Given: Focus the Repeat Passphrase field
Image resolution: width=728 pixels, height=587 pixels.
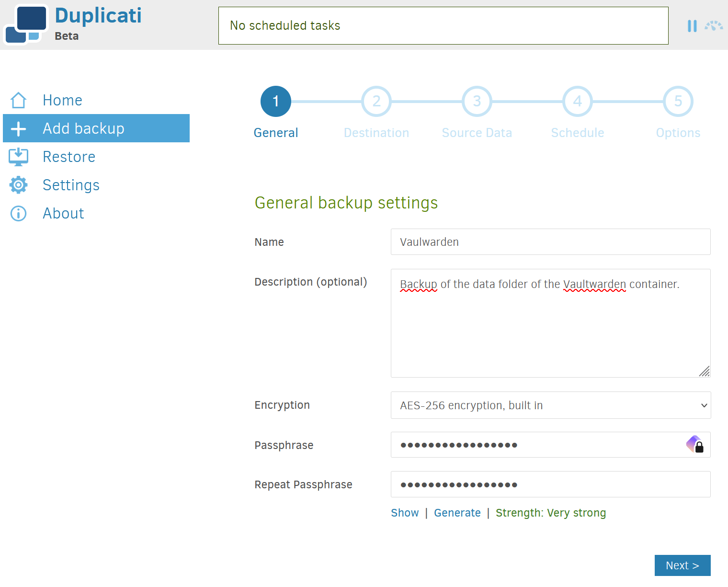Looking at the screenshot, I should tap(551, 484).
